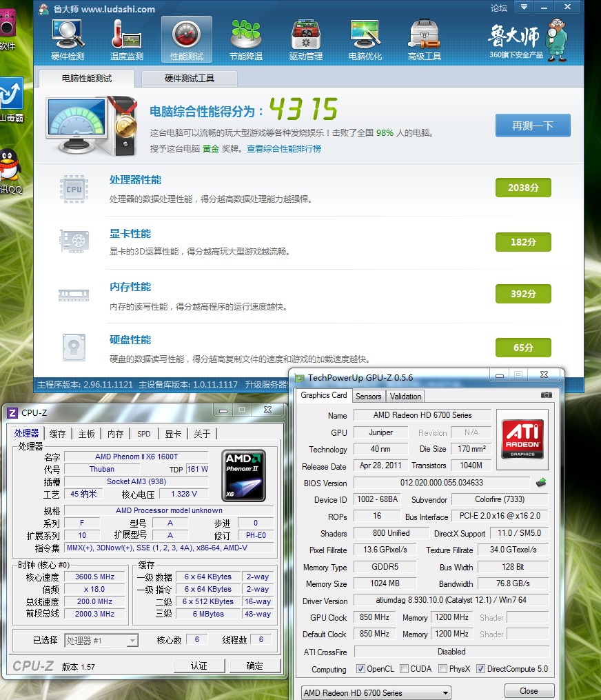Open the 论坛 forum link
601x700 pixels.
coord(499,8)
